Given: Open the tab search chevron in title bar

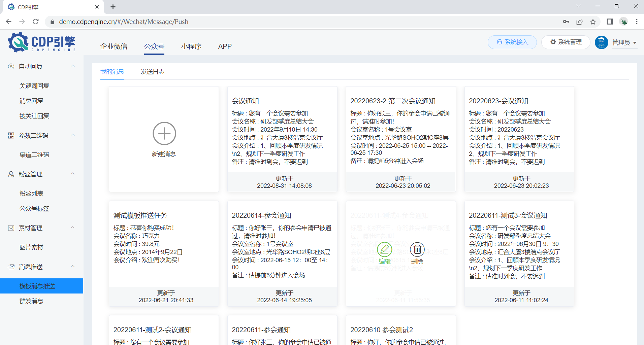Looking at the screenshot, I should coord(578,6).
